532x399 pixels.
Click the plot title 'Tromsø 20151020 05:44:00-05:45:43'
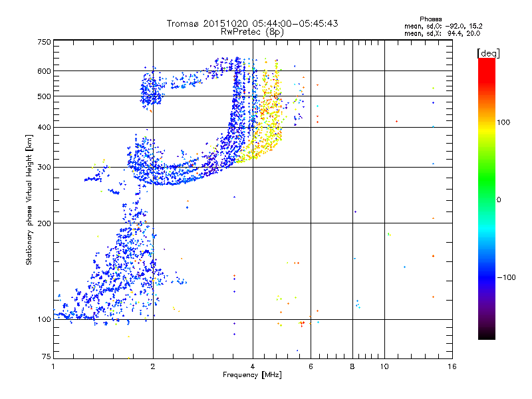(252, 23)
